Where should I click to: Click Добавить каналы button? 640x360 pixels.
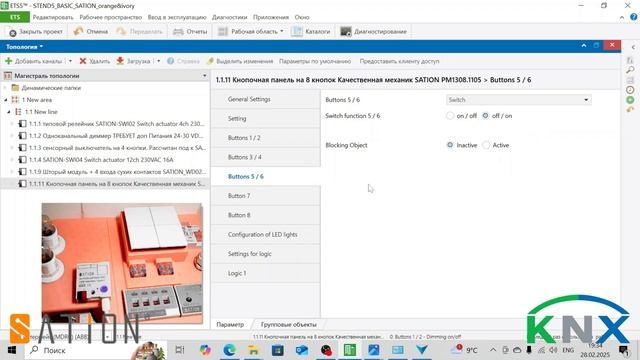pyautogui.click(x=33, y=61)
